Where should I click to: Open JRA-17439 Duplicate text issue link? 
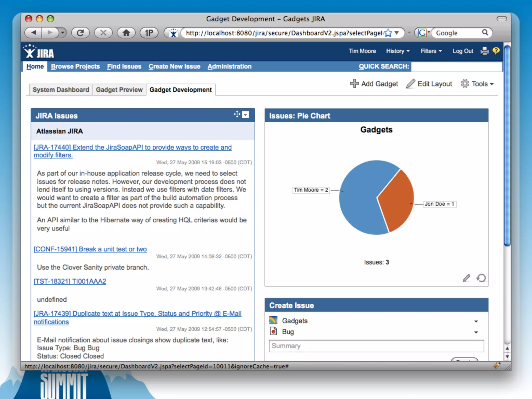coord(137,317)
